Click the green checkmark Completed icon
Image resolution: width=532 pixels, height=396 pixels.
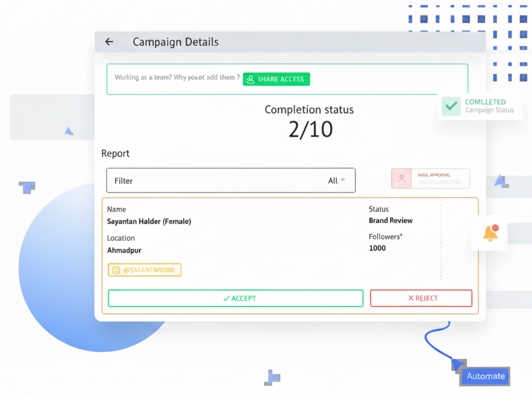[x=451, y=106]
